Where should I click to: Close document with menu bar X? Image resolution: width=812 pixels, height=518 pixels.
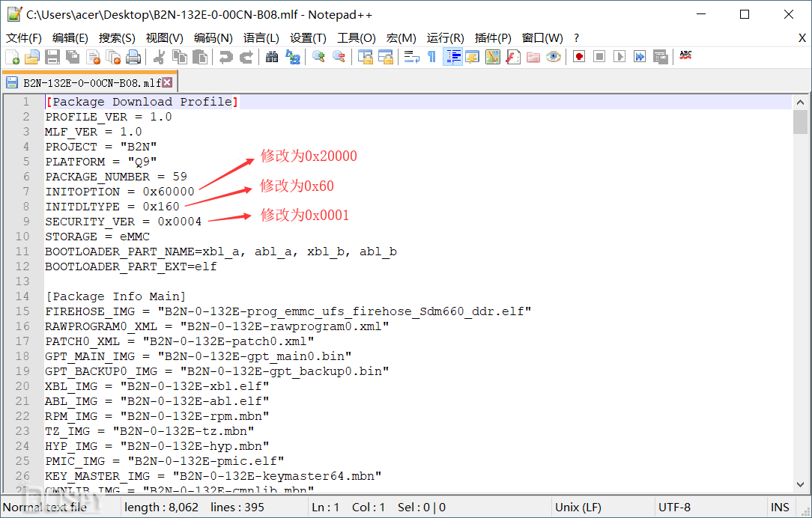click(802, 38)
